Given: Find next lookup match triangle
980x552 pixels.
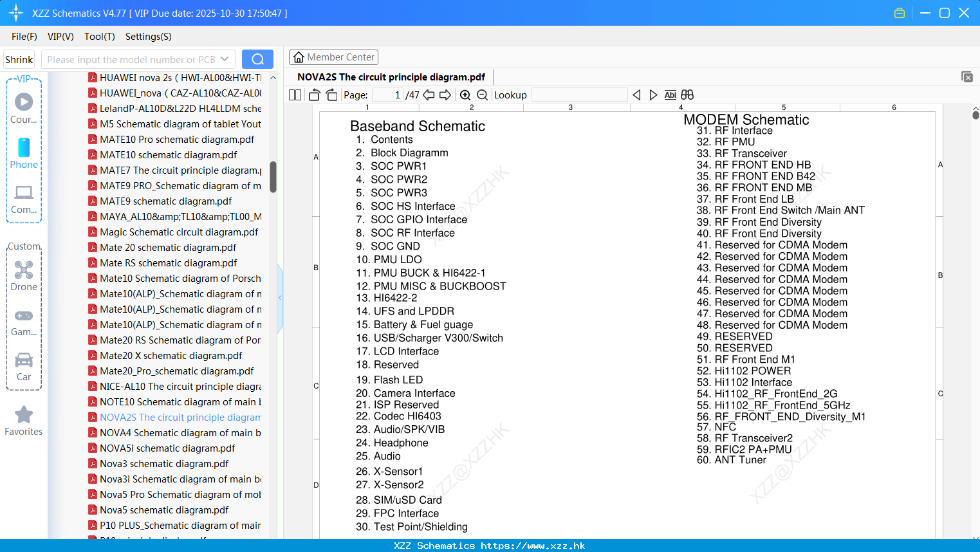Looking at the screenshot, I should coord(653,95).
